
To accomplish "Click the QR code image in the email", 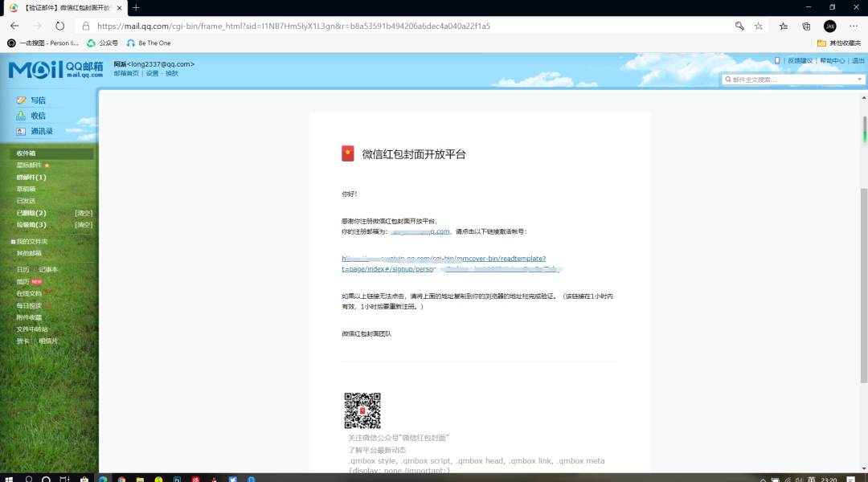I will [362, 411].
